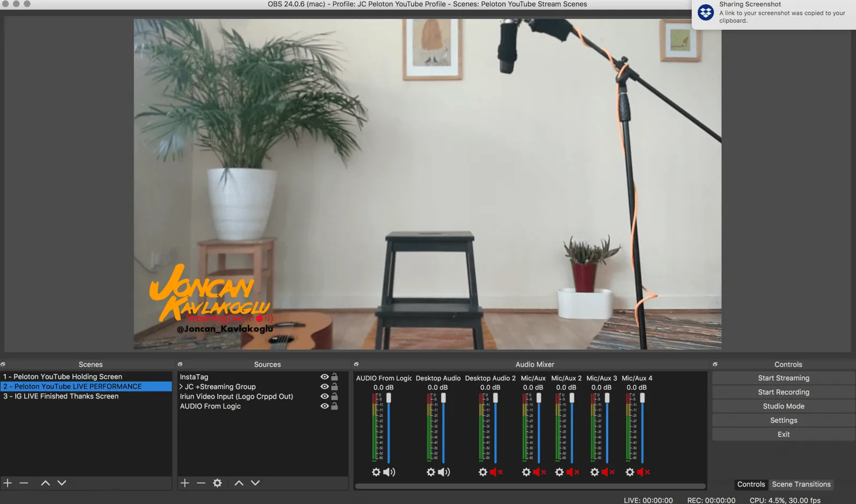
Task: Toggle lock on AUDIO From Logic source
Action: [334, 406]
